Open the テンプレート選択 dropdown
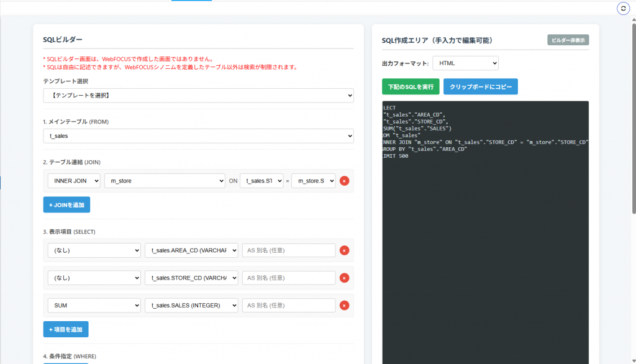Screen dimensions: 636x364 click(x=198, y=96)
